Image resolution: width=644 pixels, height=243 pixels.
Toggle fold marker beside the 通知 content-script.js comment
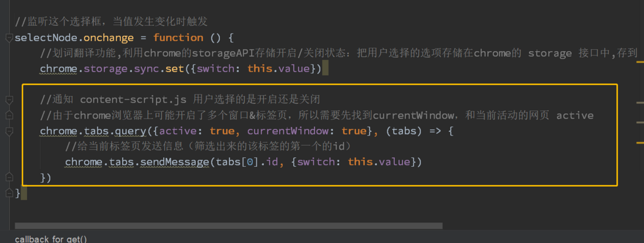click(9, 100)
